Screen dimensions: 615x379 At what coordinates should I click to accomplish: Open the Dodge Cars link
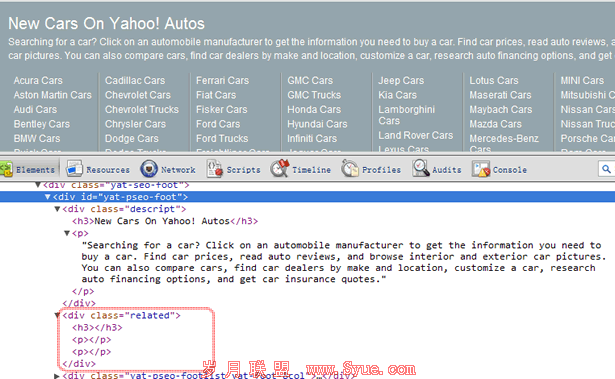tap(132, 138)
